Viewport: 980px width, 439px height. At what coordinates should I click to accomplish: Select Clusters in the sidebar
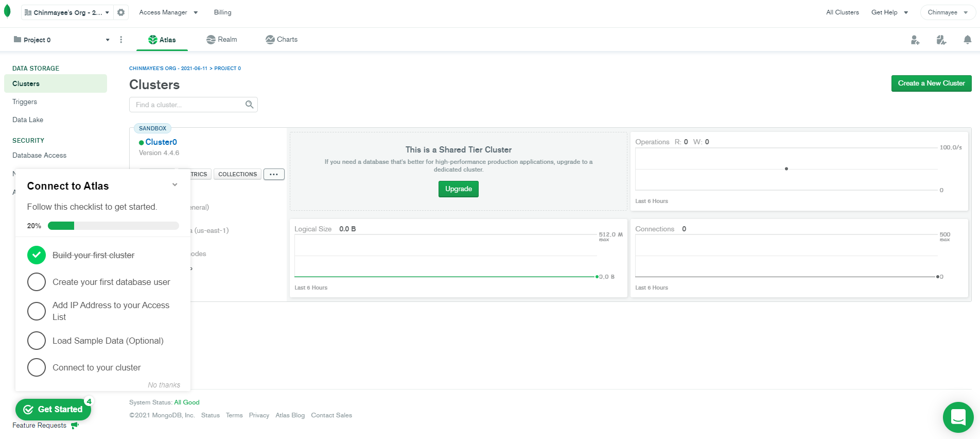click(56, 83)
